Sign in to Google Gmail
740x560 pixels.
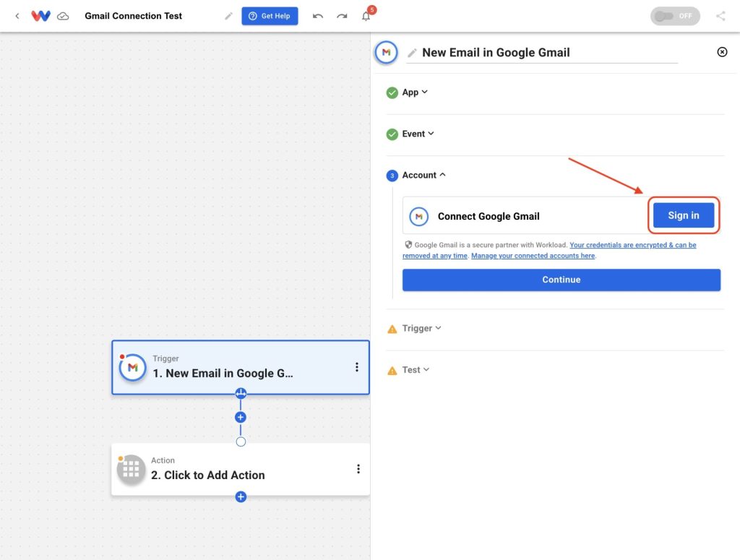pos(684,215)
